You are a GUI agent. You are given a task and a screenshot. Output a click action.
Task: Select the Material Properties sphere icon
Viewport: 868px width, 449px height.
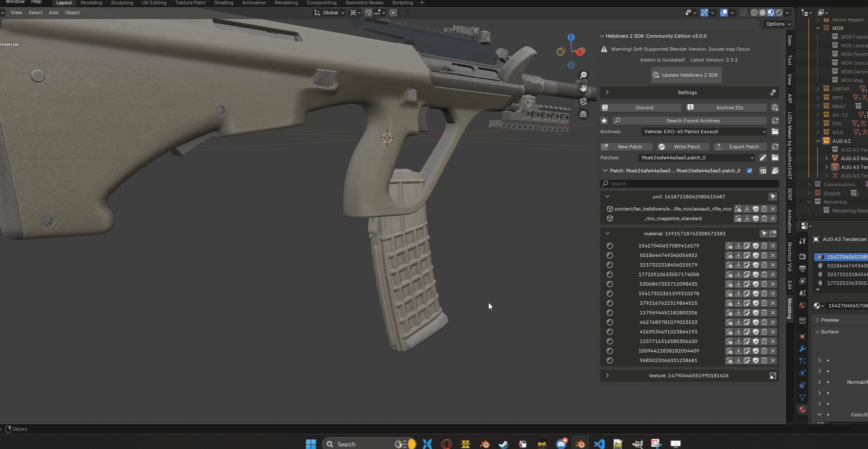point(802,409)
